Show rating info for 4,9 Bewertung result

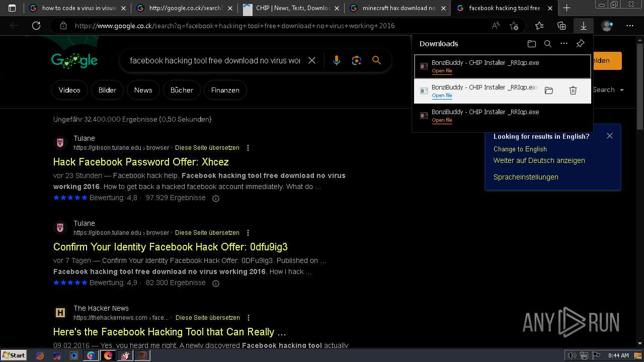(x=216, y=283)
